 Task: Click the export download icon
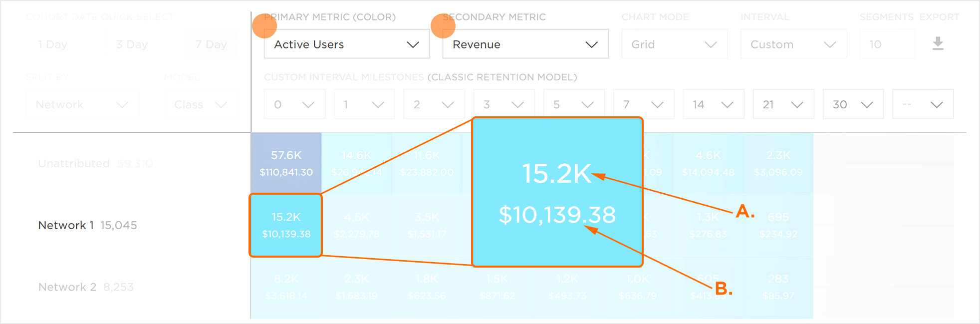pos(938,43)
